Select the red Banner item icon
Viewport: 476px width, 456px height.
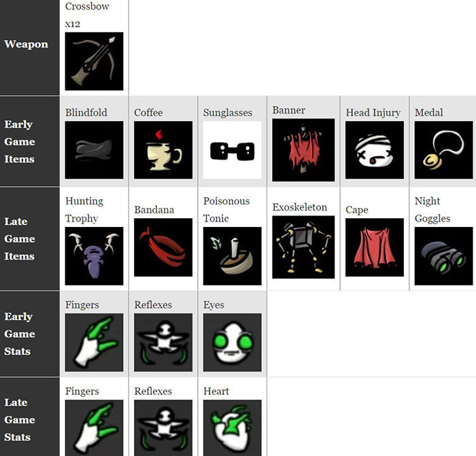pos(303,150)
